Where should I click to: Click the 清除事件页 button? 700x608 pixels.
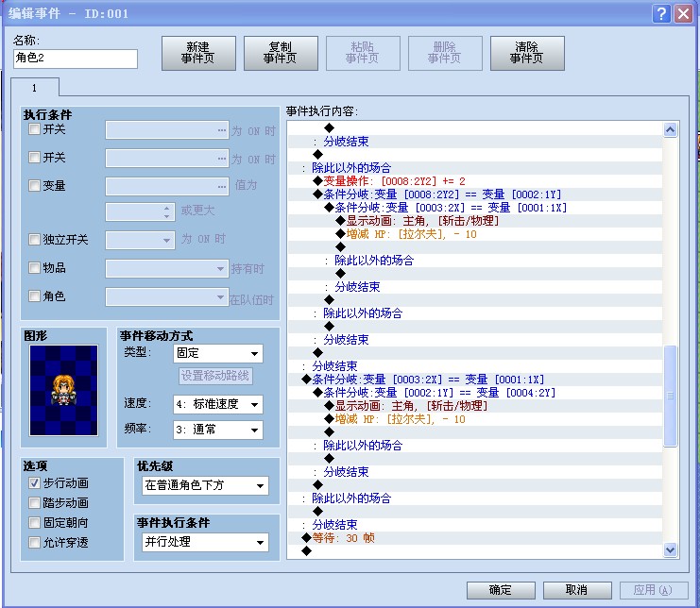click(527, 53)
